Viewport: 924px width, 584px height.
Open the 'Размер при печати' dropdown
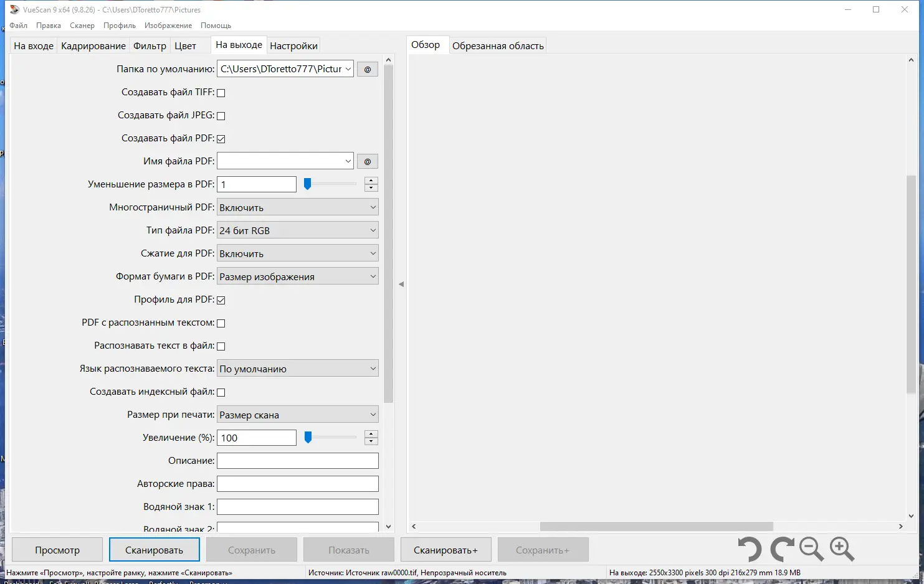pyautogui.click(x=298, y=415)
